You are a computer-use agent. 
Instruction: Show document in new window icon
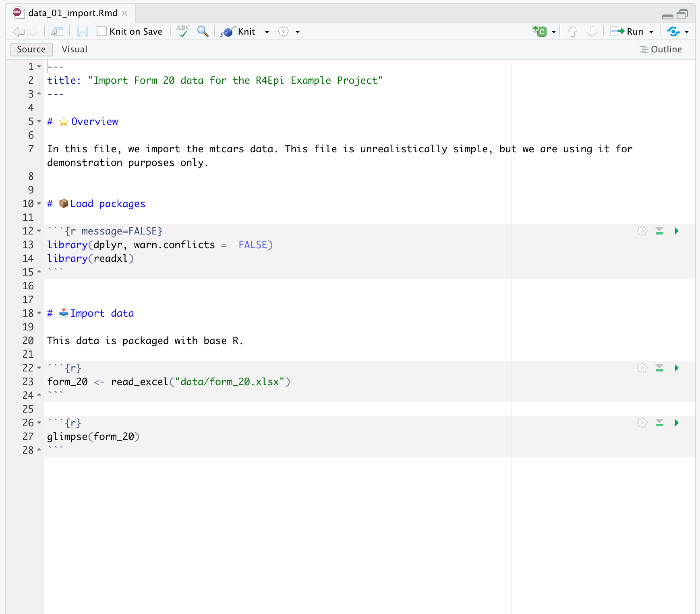[57, 31]
